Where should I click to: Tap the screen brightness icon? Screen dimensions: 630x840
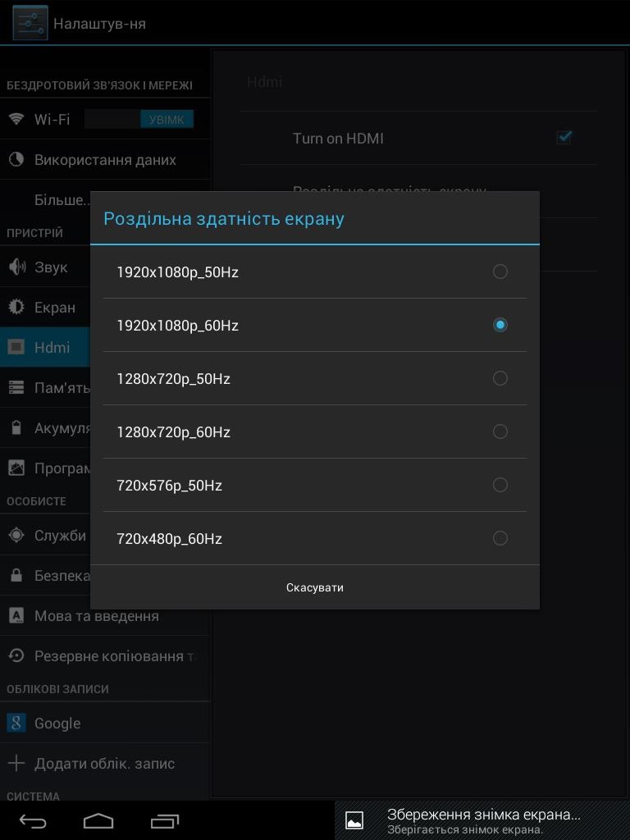[x=16, y=307]
